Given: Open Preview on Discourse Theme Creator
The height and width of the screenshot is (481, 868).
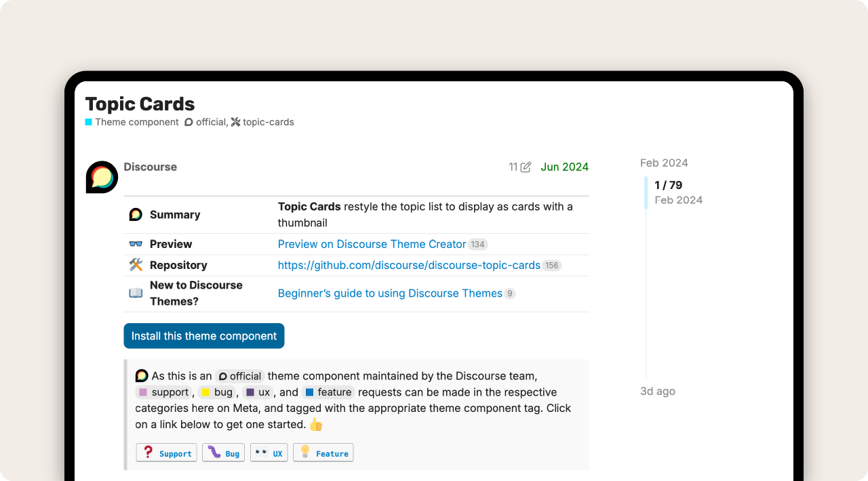Looking at the screenshot, I should coord(371,244).
